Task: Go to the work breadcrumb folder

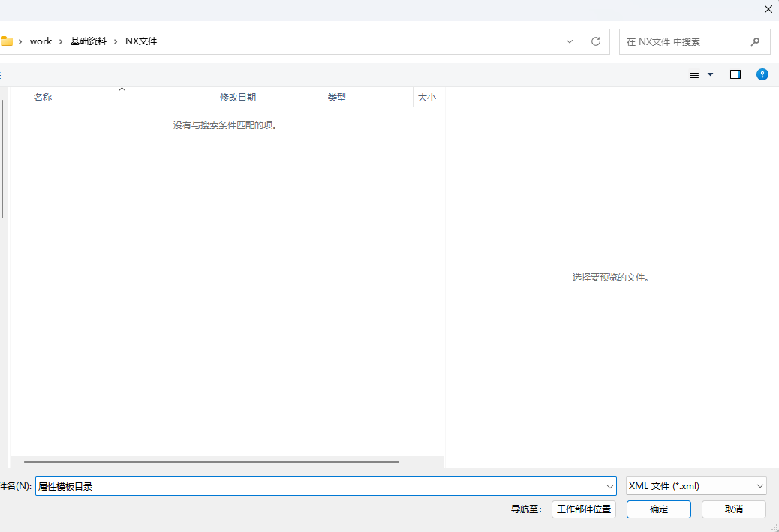Action: [41, 41]
